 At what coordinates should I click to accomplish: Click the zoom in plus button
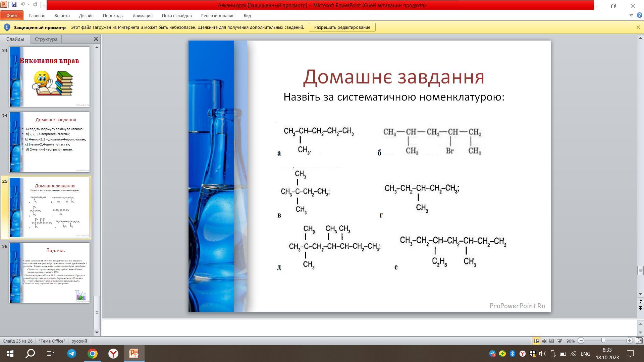pos(629,341)
